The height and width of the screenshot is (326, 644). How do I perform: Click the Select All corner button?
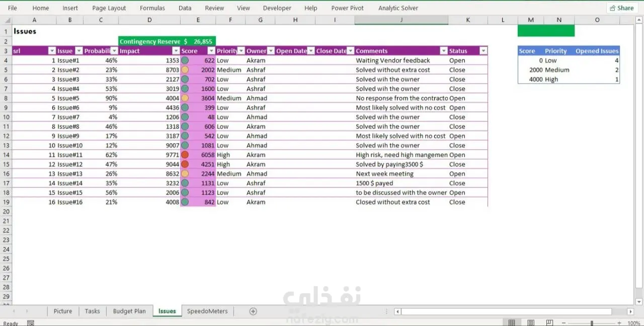6,20
